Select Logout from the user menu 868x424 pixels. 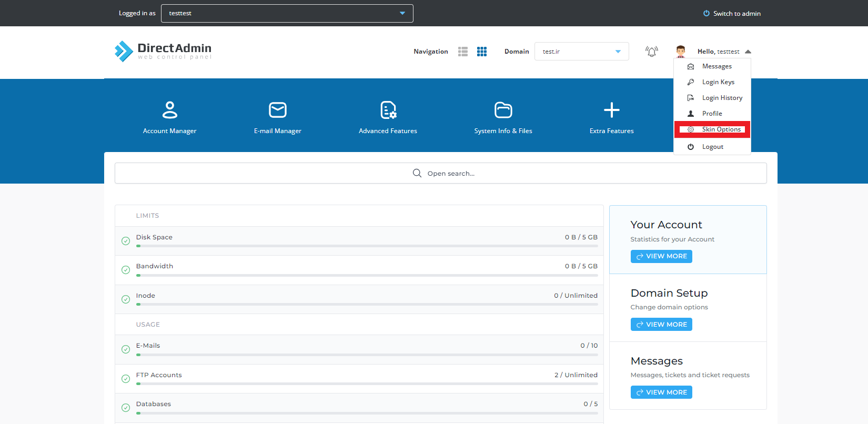click(712, 147)
